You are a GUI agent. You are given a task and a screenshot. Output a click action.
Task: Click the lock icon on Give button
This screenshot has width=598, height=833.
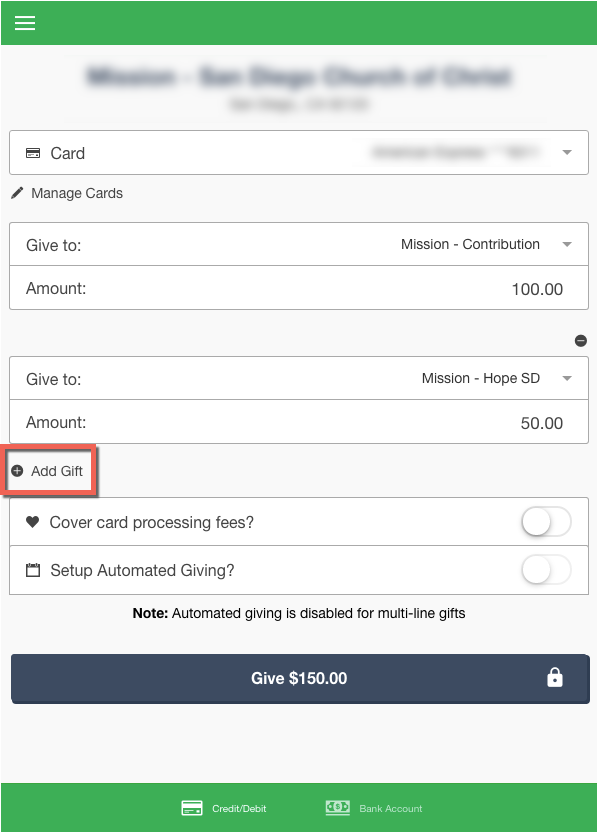(554, 678)
